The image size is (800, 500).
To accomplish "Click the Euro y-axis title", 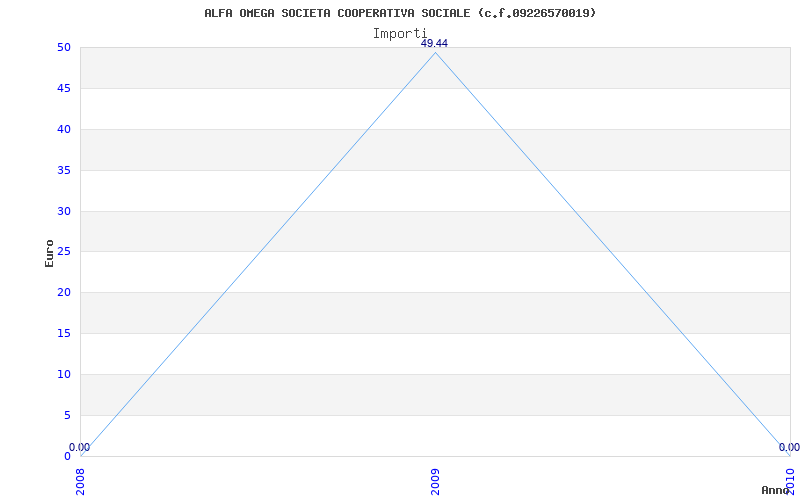I will click(49, 253).
